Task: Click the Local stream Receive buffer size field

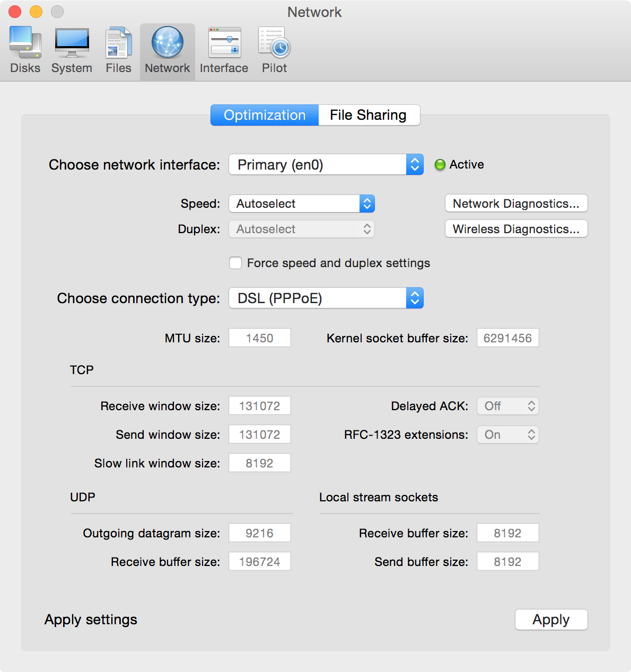Action: (x=508, y=533)
